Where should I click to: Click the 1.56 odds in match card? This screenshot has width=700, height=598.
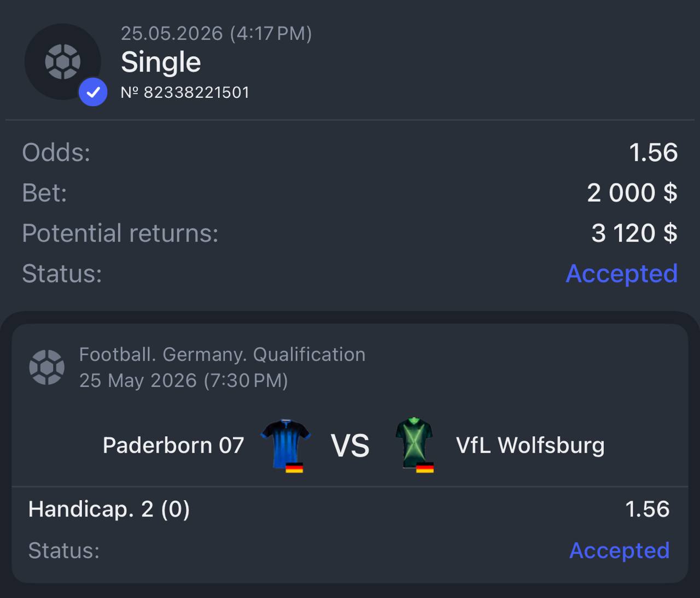tap(647, 509)
